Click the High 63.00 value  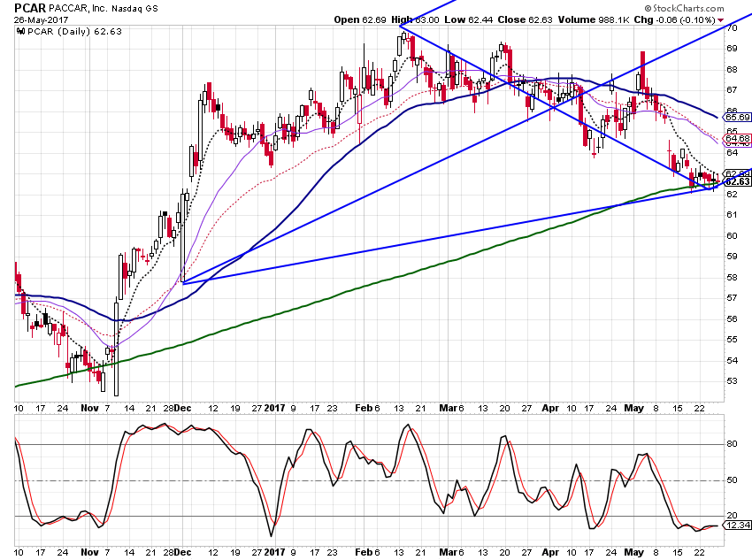pyautogui.click(x=415, y=19)
